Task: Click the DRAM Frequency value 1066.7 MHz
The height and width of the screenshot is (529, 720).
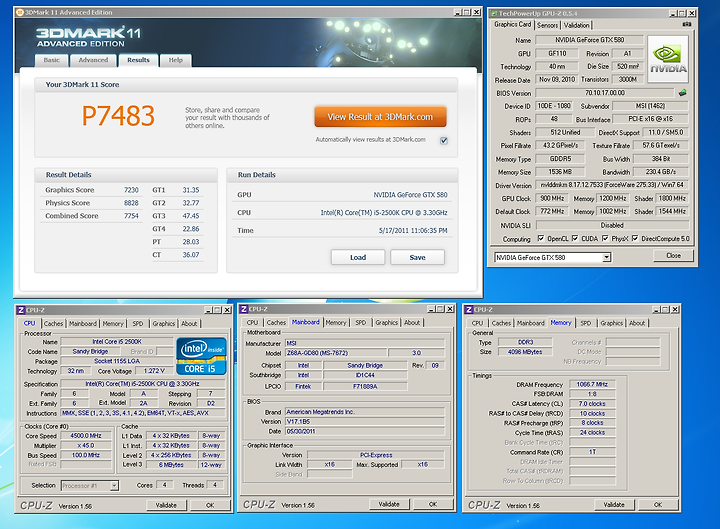Action: pos(592,384)
